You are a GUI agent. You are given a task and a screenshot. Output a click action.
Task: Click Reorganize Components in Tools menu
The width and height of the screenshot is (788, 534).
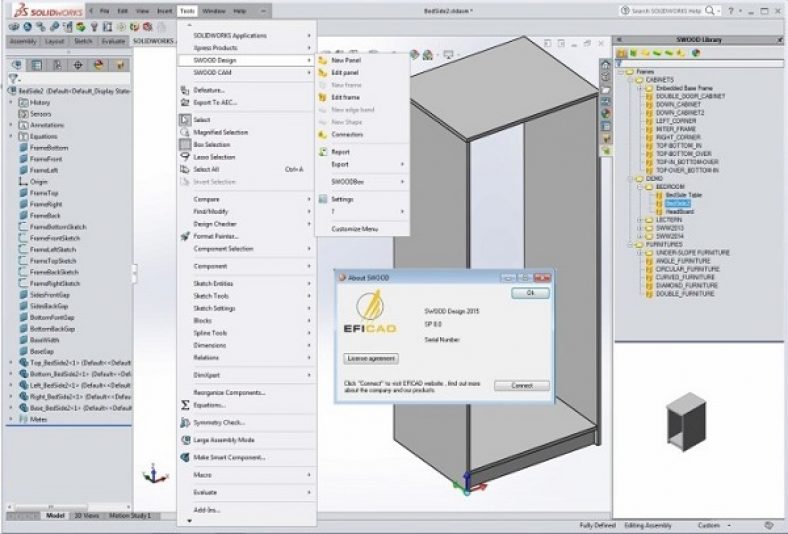tap(229, 393)
